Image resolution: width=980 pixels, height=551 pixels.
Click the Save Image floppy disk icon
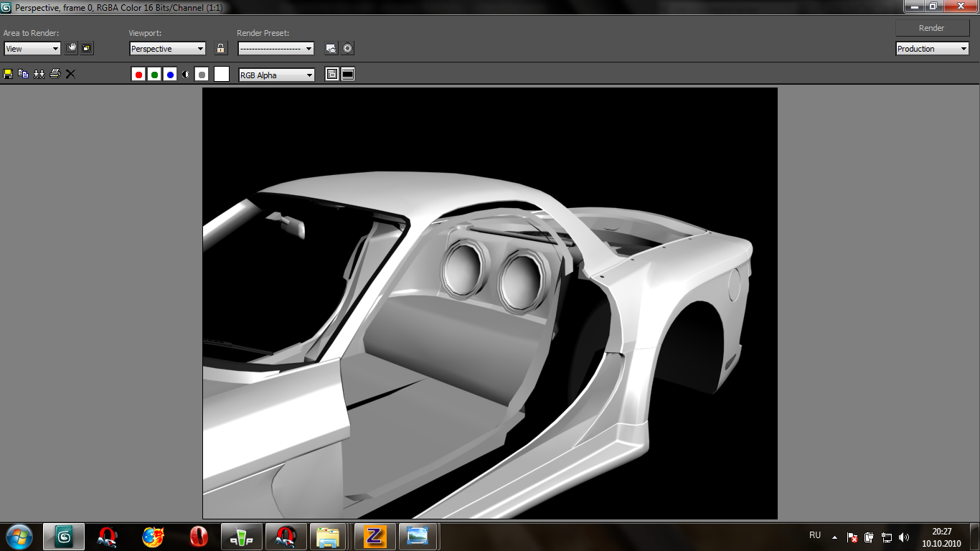pos(9,74)
